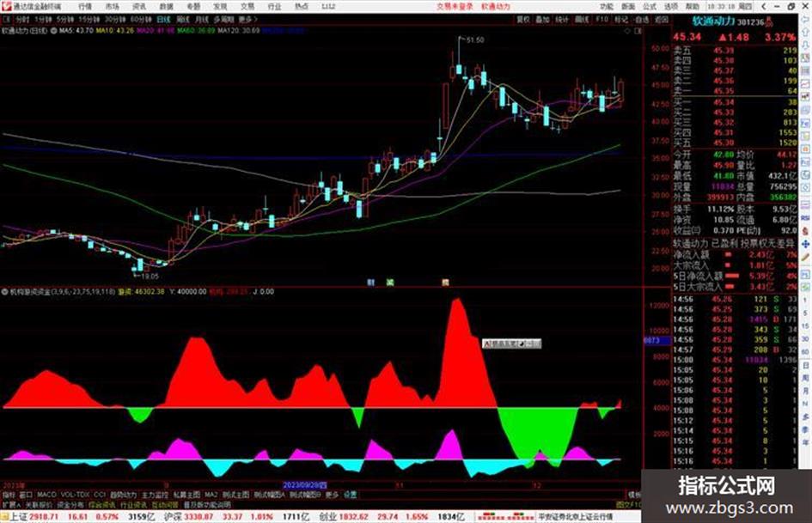Image resolution: width=812 pixels, height=523 pixels.
Task: Click the settings circle icon before MA5
Action: [x=54, y=31]
